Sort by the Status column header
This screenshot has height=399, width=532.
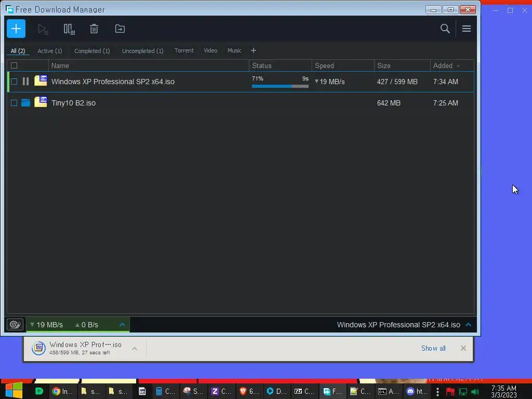(280, 65)
